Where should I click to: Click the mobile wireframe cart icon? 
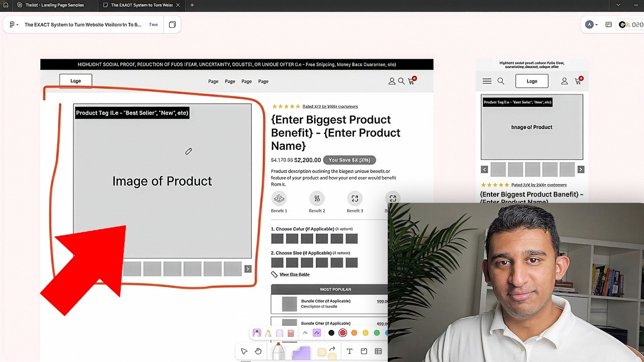(578, 80)
